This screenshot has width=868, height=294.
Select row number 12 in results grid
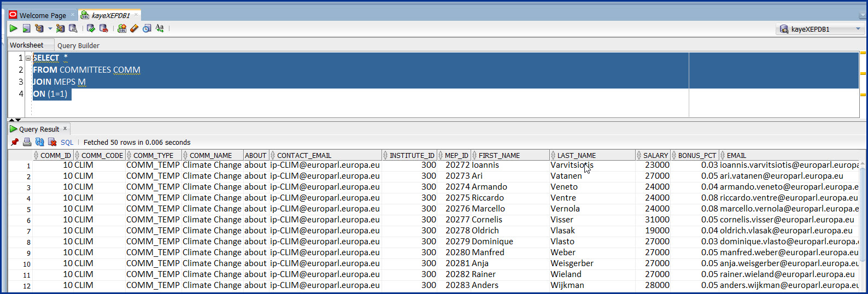coord(20,286)
